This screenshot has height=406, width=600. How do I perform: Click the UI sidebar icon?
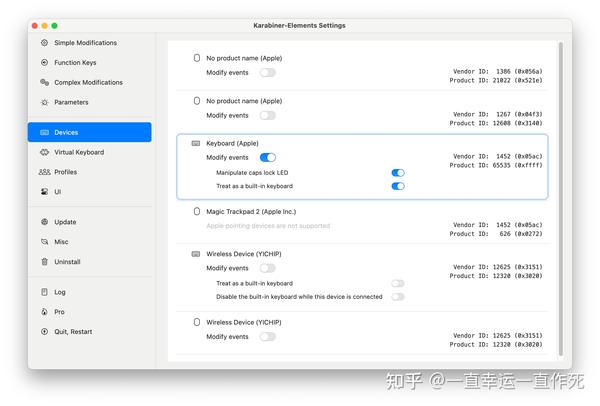(x=44, y=192)
